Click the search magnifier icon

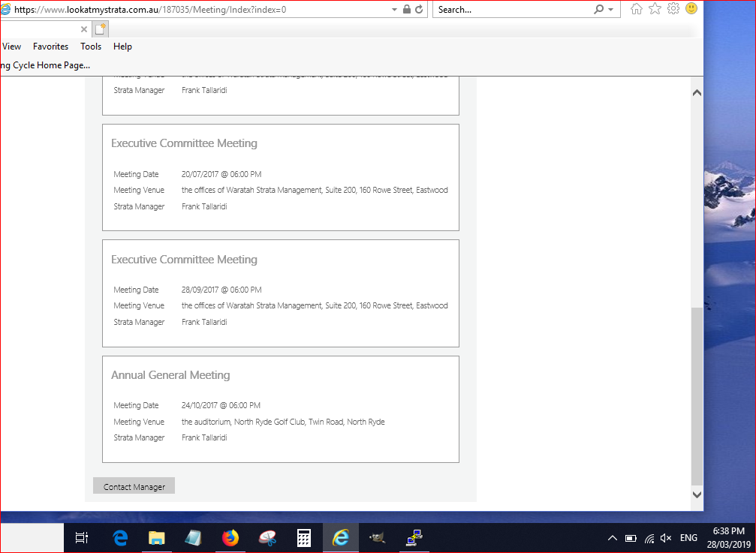click(598, 10)
